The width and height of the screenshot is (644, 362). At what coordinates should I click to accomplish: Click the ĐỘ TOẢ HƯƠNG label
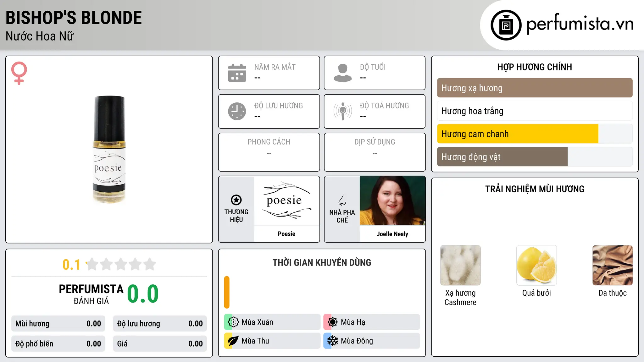(384, 106)
